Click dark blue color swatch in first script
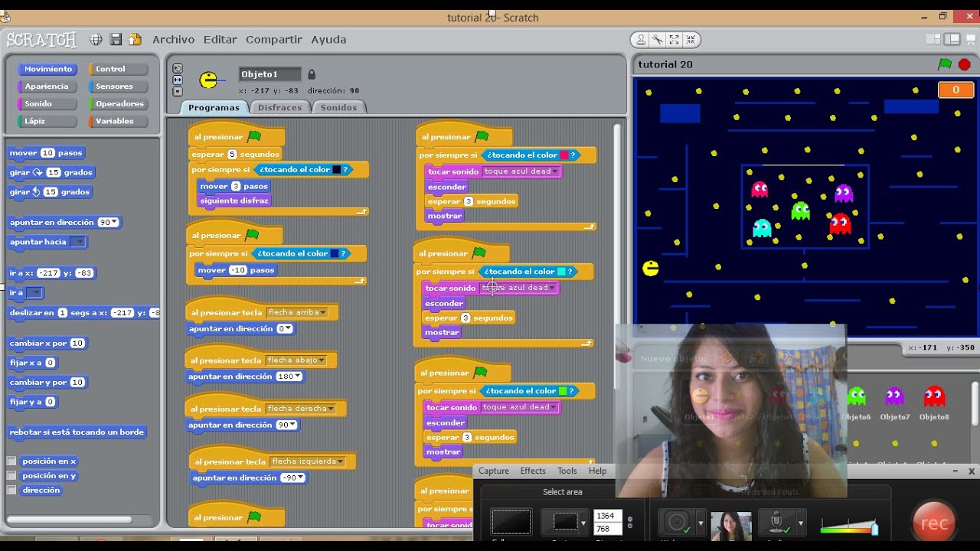980x551 pixels. (x=336, y=170)
